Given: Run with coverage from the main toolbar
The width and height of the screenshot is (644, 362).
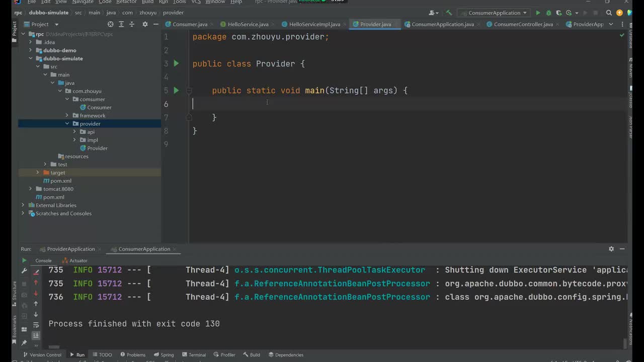Looking at the screenshot, I should pyautogui.click(x=559, y=13).
